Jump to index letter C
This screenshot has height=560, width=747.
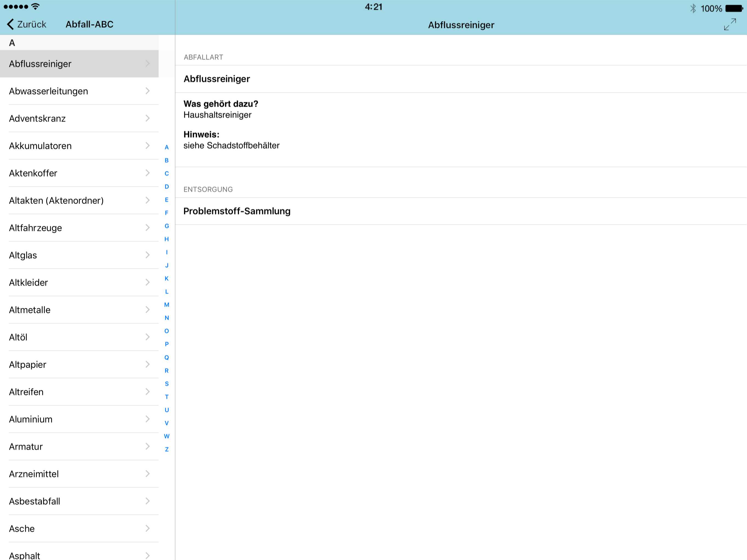tap(167, 174)
